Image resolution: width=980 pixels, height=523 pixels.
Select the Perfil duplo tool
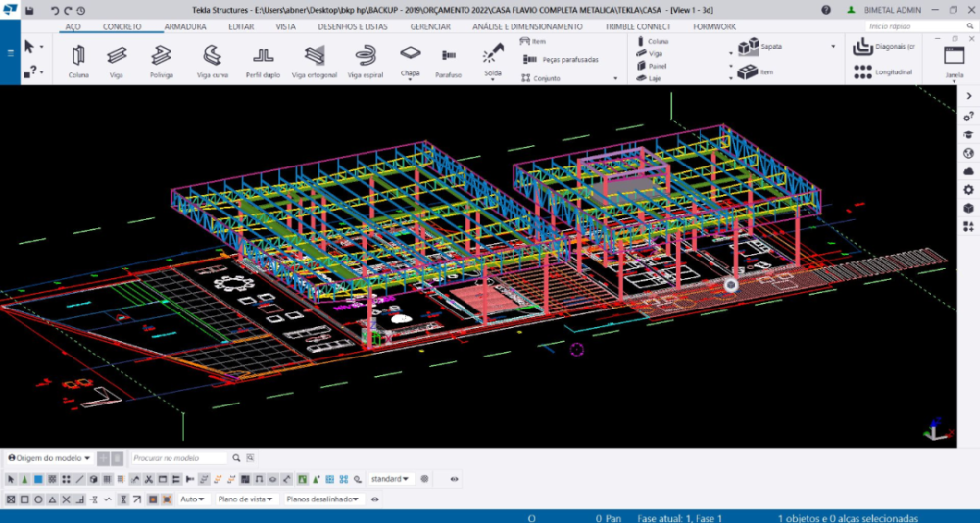click(x=263, y=60)
